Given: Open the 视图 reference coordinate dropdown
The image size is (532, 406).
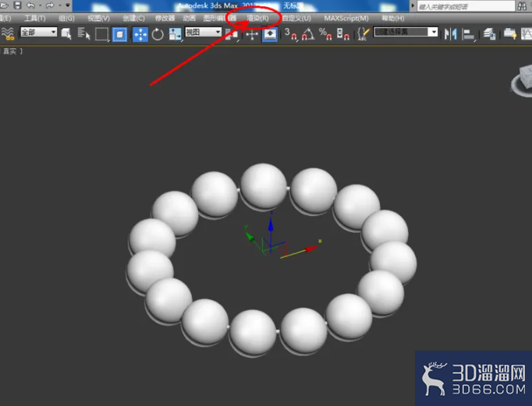Looking at the screenshot, I should [204, 32].
